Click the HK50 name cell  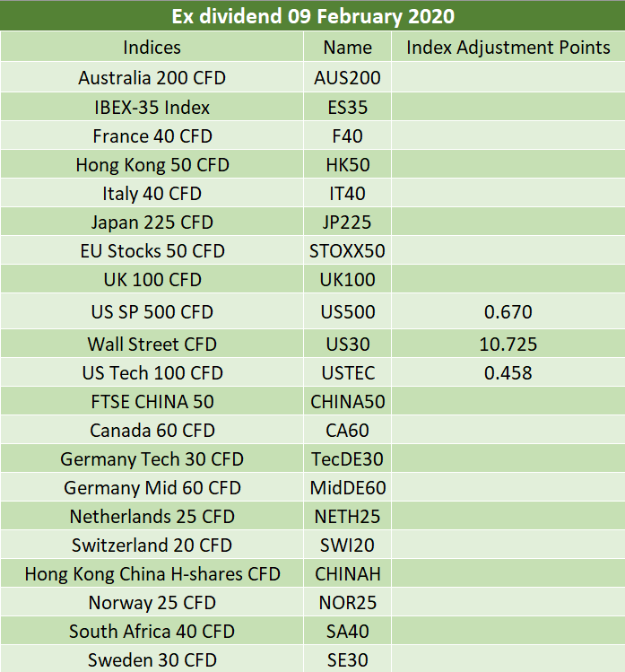click(347, 165)
